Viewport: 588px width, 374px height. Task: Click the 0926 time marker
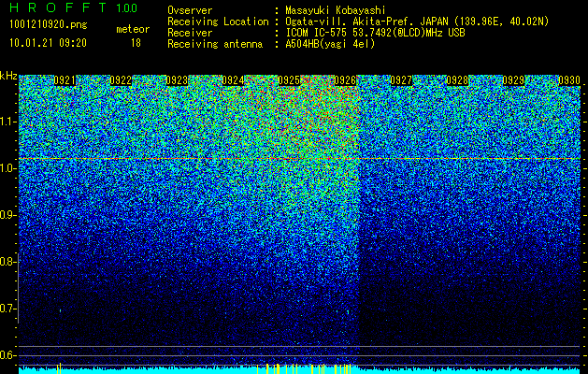tap(345, 80)
